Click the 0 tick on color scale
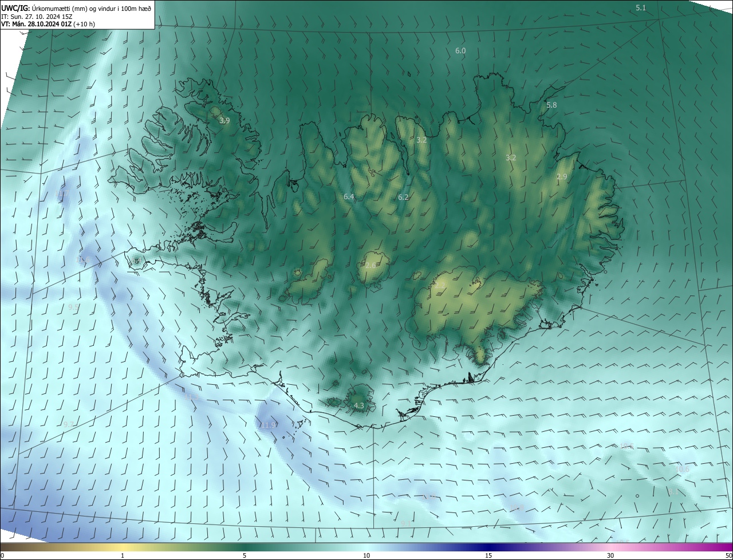This screenshot has height=560, width=733. pos(2,556)
